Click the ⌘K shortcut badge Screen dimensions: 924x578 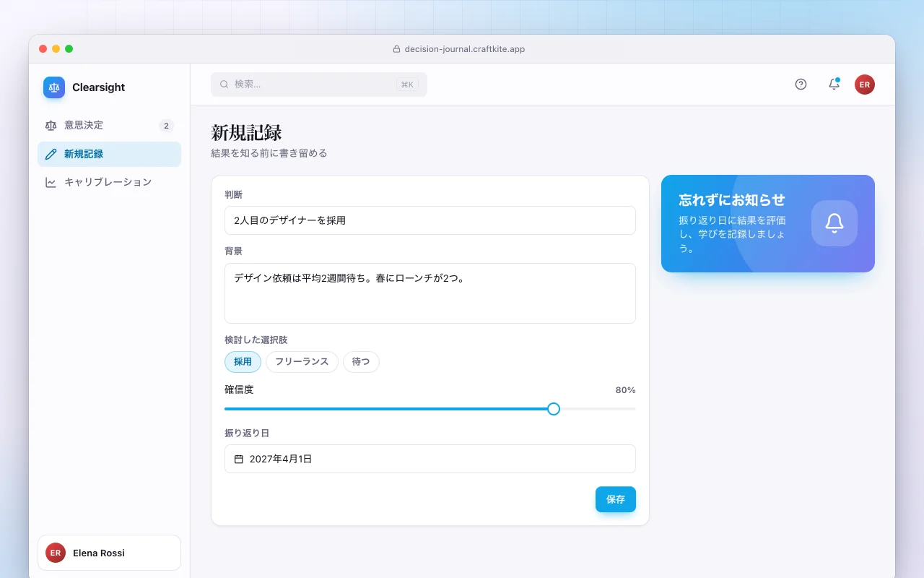tap(407, 85)
